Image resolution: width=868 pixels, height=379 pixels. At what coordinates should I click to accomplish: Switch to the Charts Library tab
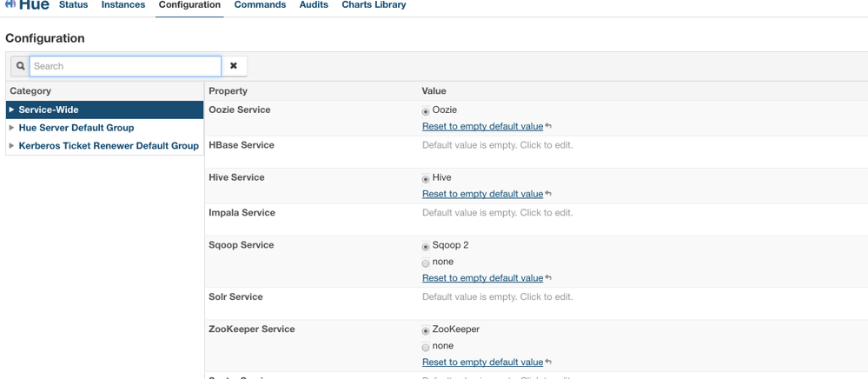(x=374, y=5)
